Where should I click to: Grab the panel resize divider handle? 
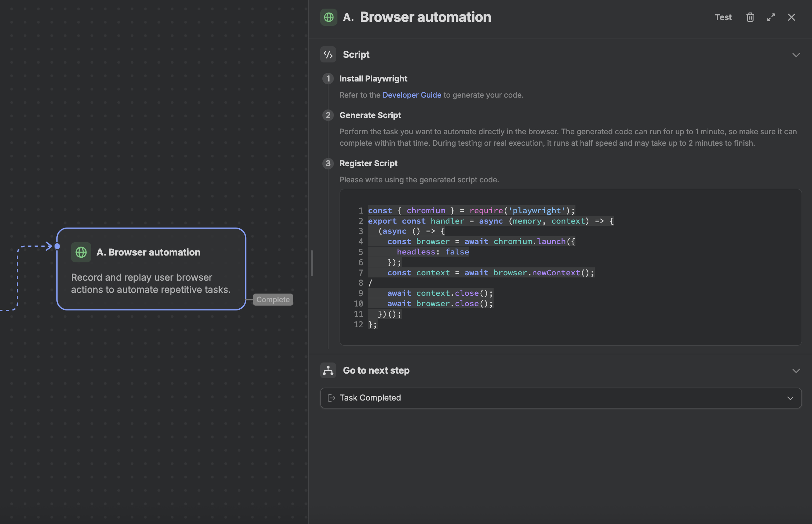click(x=312, y=263)
